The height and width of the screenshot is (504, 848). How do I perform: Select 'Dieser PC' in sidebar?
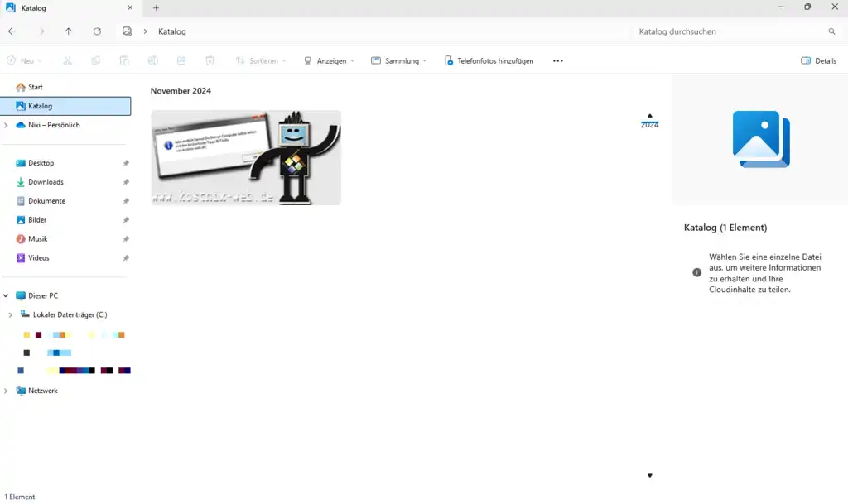[43, 295]
